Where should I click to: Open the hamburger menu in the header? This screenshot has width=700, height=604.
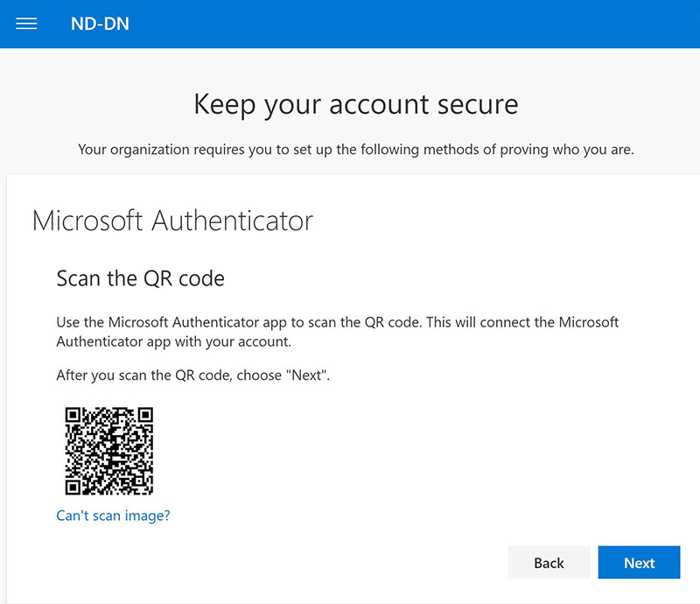click(x=26, y=24)
